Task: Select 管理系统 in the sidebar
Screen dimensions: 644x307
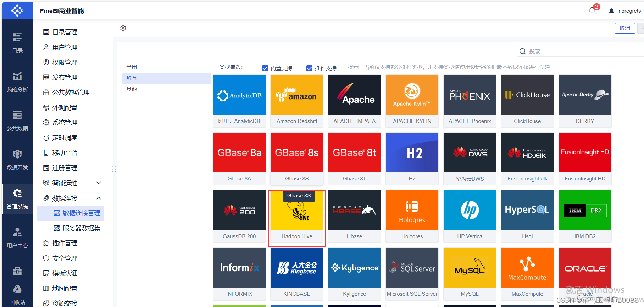Action: click(17, 199)
